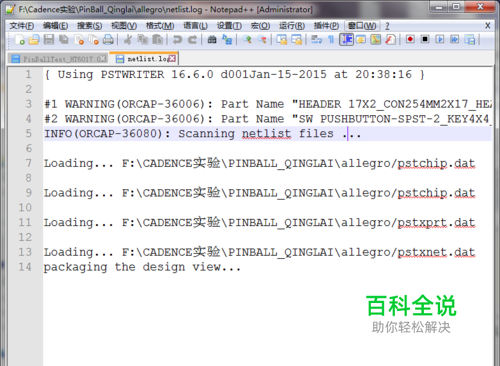Print the document using the printer icon
Screen dimensions: 500x366
tap(108, 40)
